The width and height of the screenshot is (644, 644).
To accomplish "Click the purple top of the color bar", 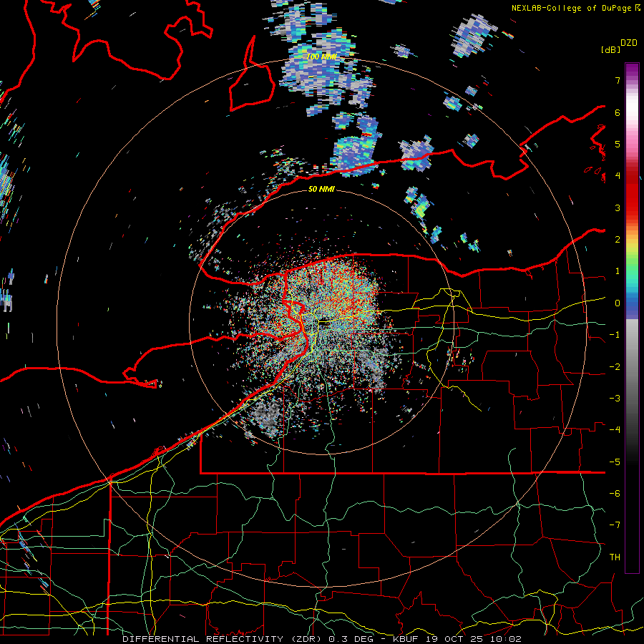I will point(632,69).
